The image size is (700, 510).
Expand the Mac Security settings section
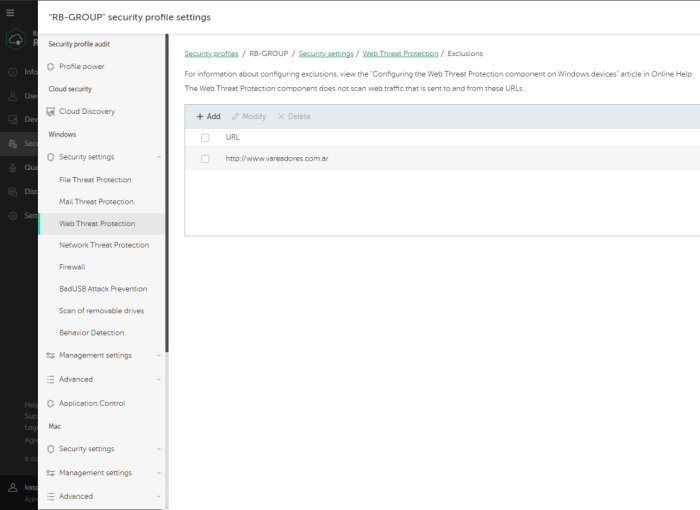(159, 449)
